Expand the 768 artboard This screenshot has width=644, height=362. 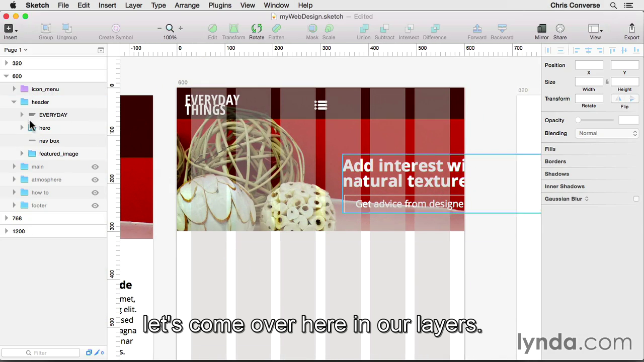(x=6, y=218)
